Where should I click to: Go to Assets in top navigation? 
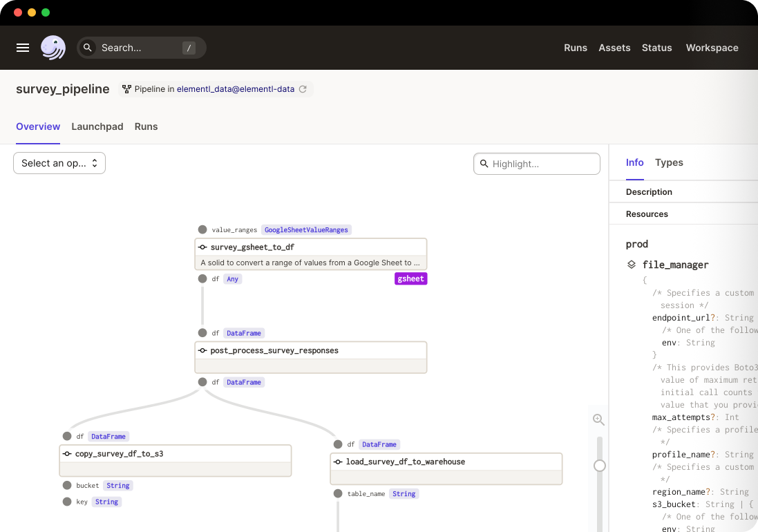pyautogui.click(x=614, y=48)
